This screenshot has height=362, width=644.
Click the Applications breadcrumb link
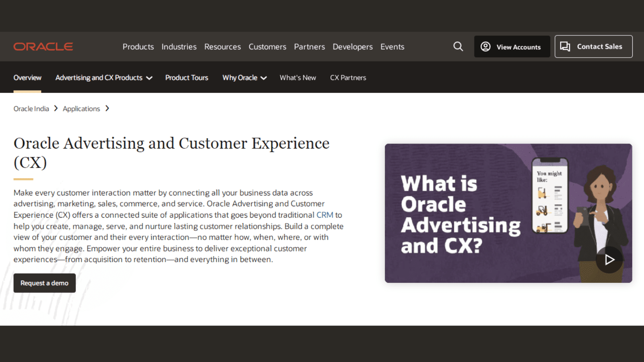(x=81, y=109)
